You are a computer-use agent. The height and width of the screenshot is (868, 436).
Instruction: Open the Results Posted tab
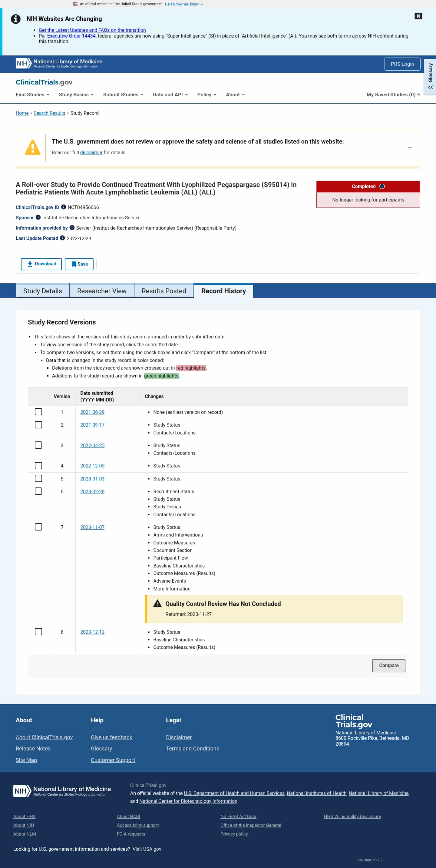coord(163,291)
